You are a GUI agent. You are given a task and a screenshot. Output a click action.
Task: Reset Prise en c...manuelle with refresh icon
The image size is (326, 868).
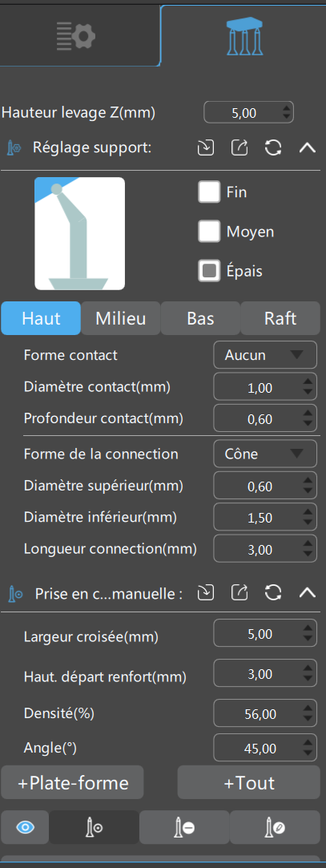click(x=273, y=593)
